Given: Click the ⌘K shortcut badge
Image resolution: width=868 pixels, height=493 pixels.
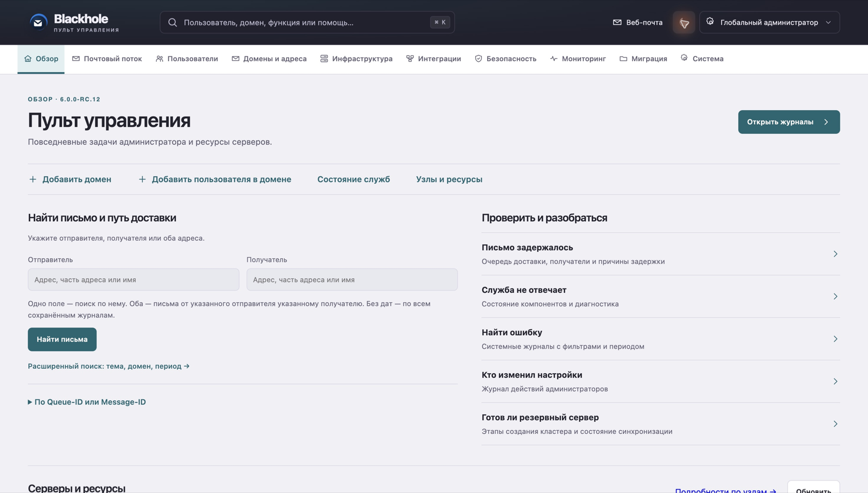Looking at the screenshot, I should coord(440,22).
